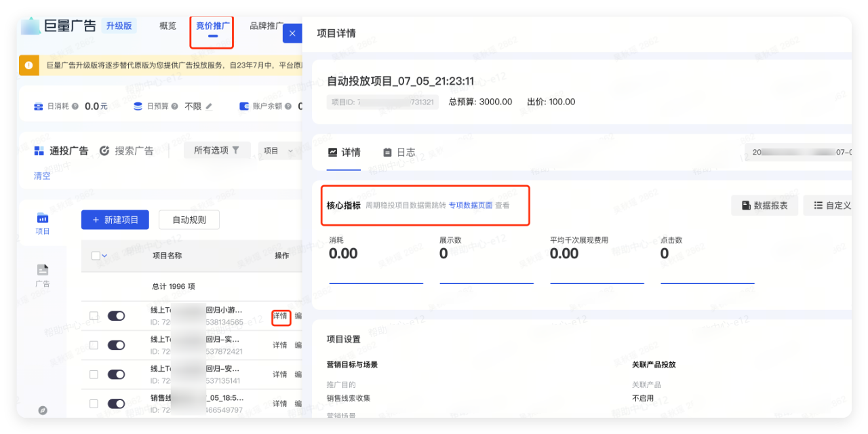Screen dimensions: 868x434
Task: Click the 清空 link
Action: coord(42,176)
